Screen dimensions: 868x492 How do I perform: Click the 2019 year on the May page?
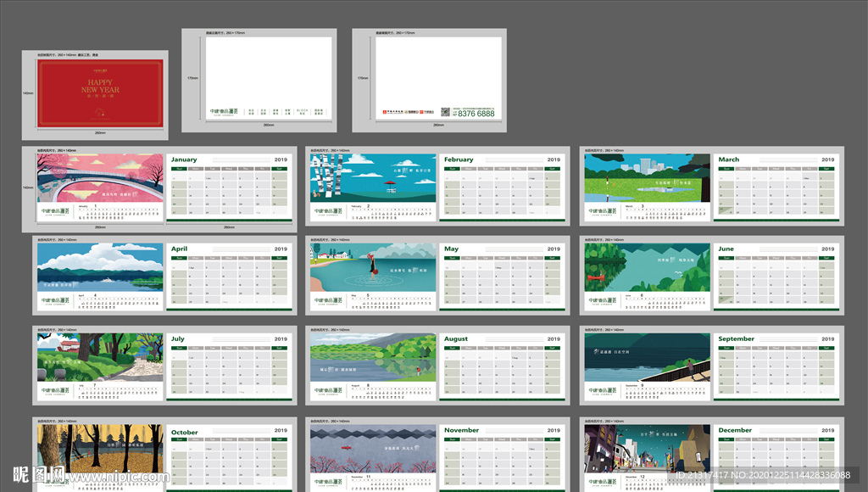[554, 249]
